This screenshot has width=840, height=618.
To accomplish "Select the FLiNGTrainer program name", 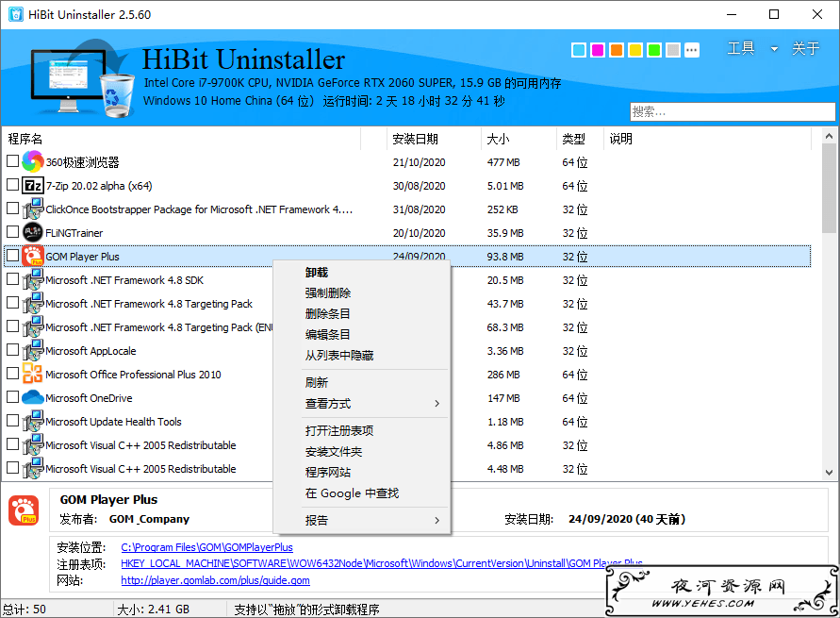I will tap(74, 233).
